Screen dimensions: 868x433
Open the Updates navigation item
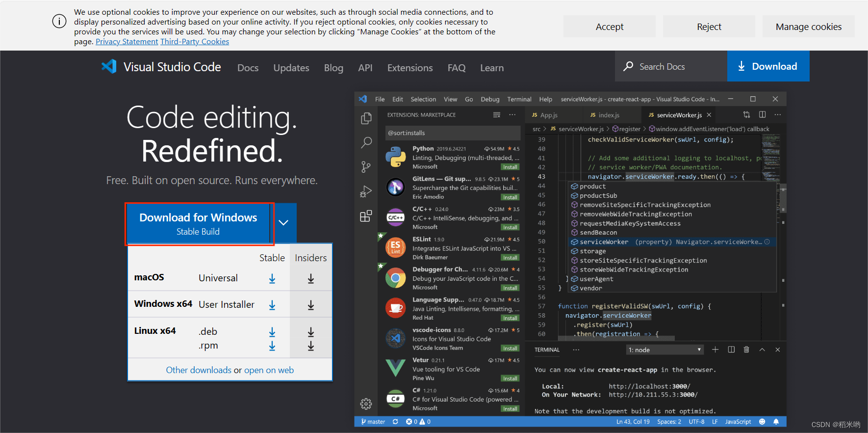[291, 68]
